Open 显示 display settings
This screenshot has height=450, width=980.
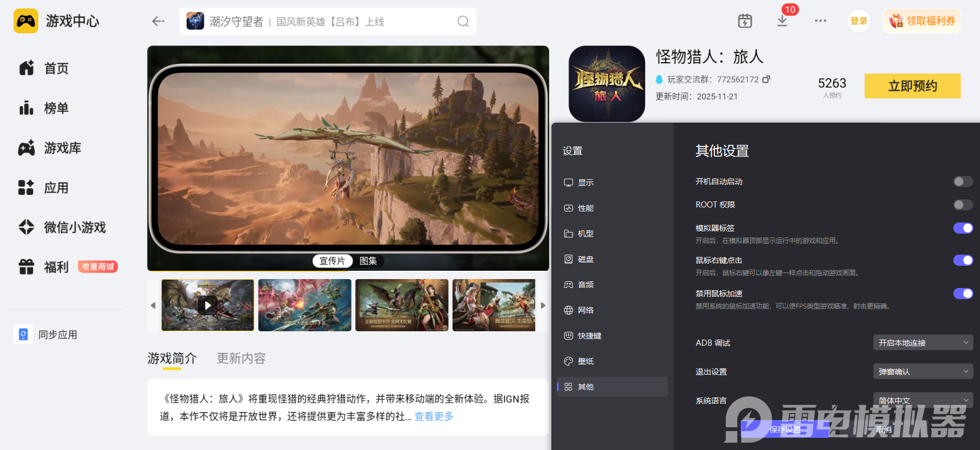pos(612,183)
